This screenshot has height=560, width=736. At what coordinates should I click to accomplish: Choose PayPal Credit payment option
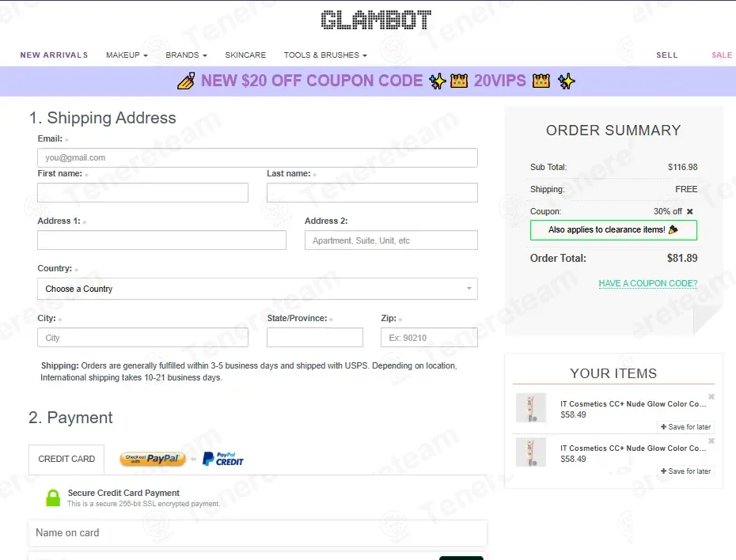coord(223,459)
